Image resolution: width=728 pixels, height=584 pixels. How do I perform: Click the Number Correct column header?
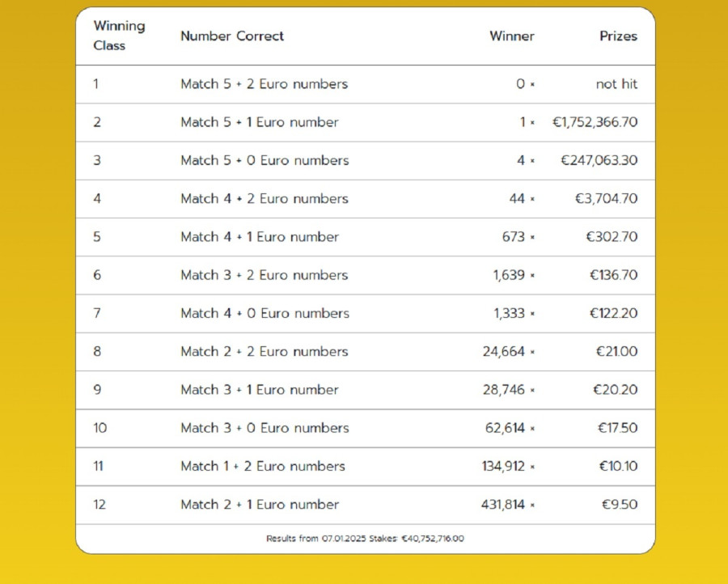[232, 36]
